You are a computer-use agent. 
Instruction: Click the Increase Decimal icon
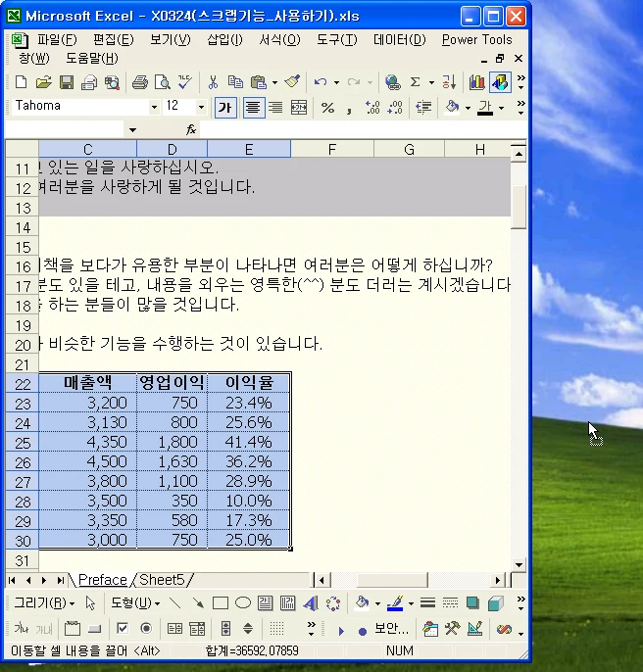pyautogui.click(x=372, y=107)
